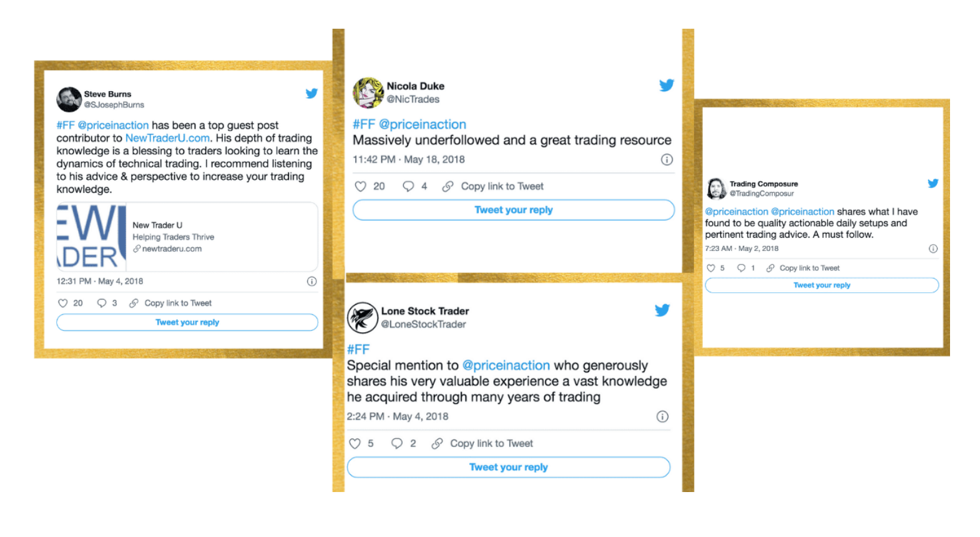The width and height of the screenshot is (980, 537).
Task: Click reply bubble on Nicola Duke's tweet
Action: (x=408, y=186)
